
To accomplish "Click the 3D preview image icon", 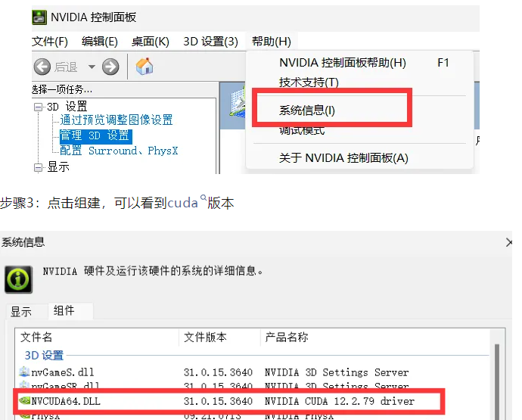I will point(238,101).
